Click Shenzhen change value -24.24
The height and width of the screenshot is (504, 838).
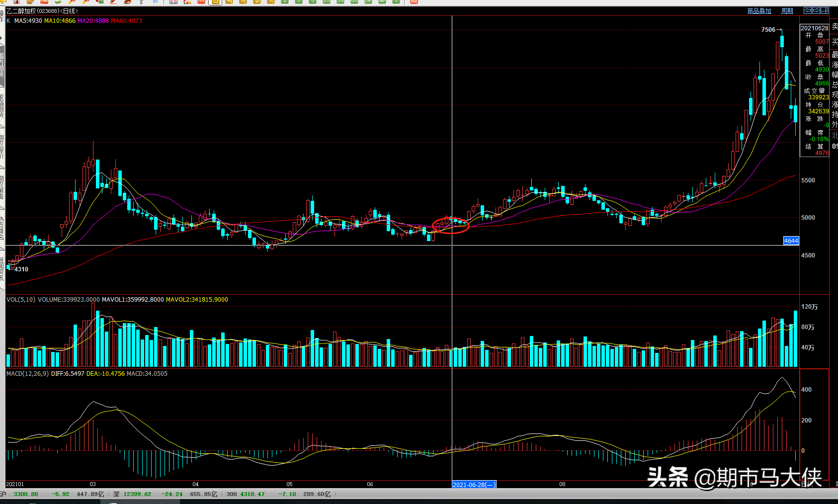(x=172, y=494)
